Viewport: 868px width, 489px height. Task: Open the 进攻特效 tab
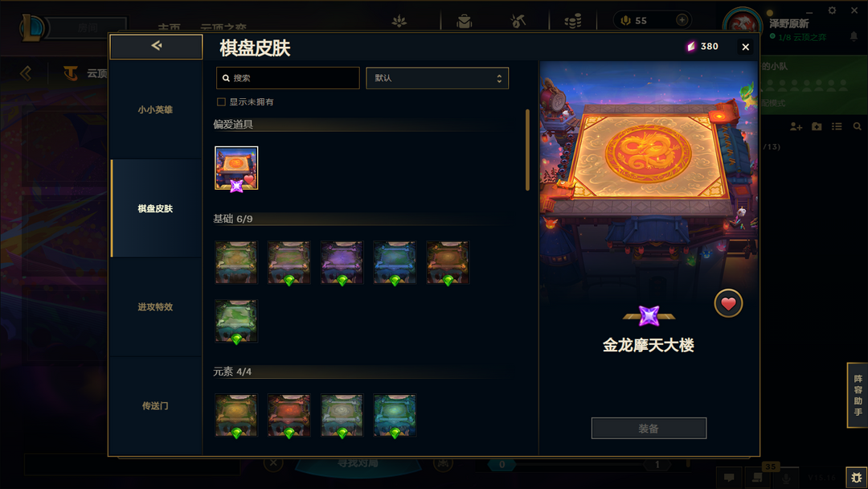pos(156,306)
